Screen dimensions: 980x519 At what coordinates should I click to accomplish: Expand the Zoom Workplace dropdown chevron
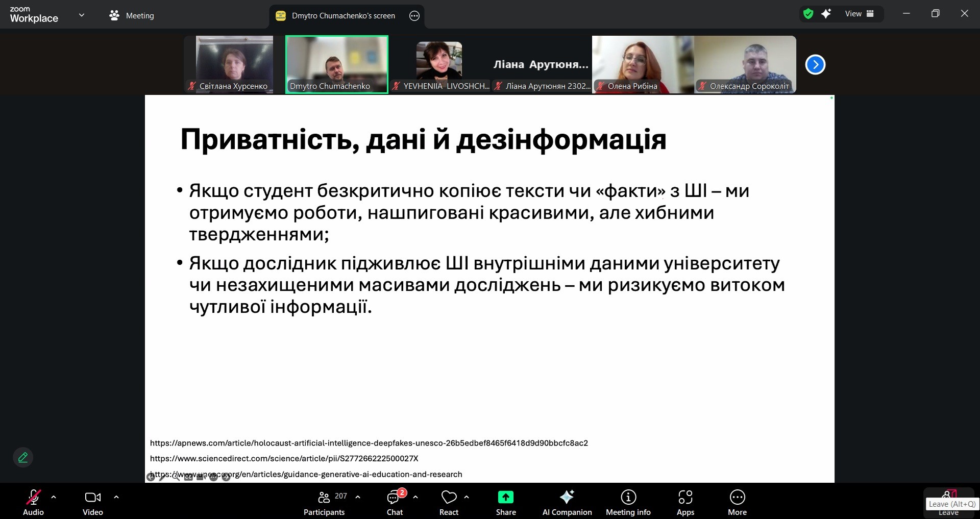coord(82,15)
